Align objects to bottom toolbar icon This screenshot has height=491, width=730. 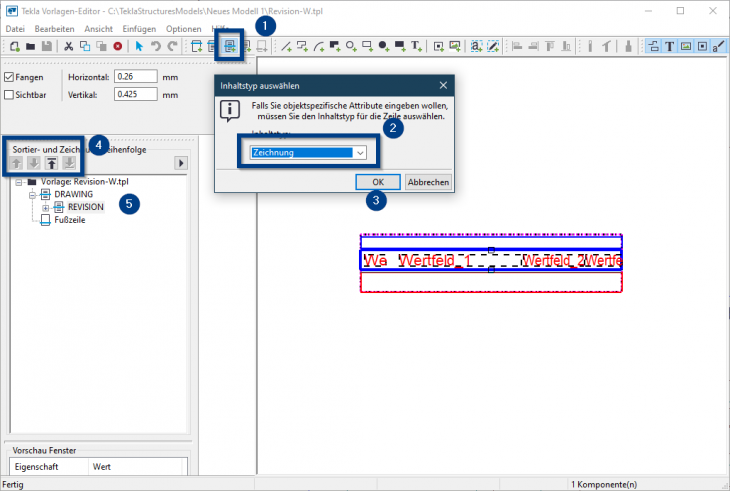coord(566,46)
